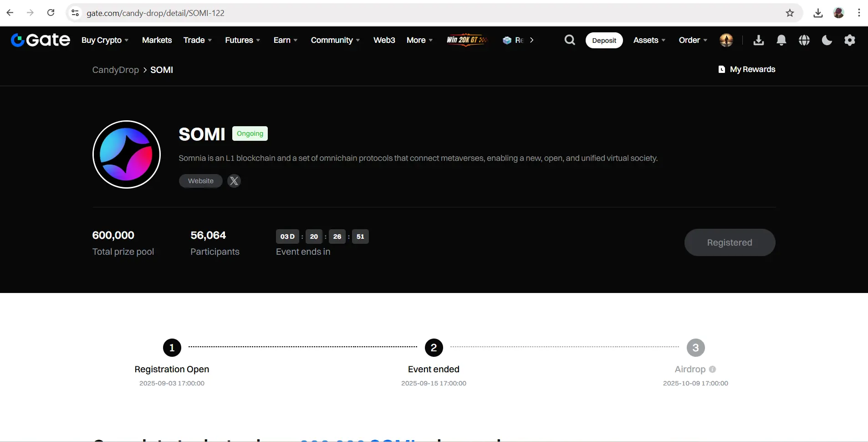Go to CandyDrop breadcrumb

click(116, 70)
